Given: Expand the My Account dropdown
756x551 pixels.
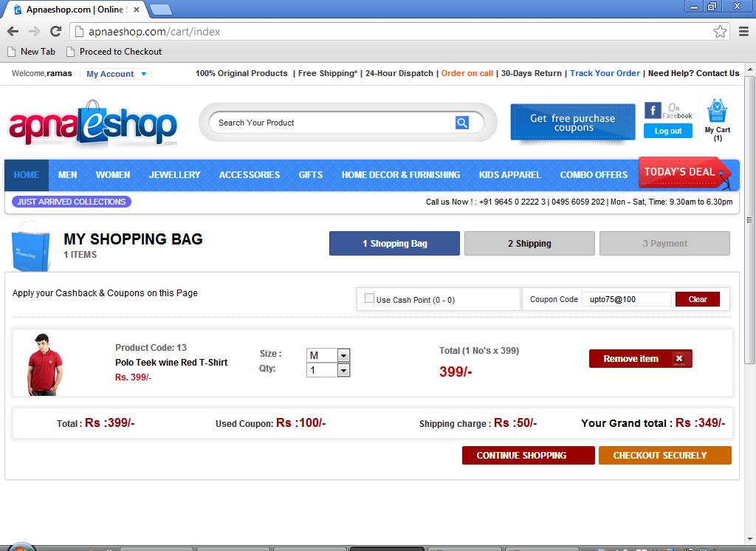Looking at the screenshot, I should click(x=116, y=74).
